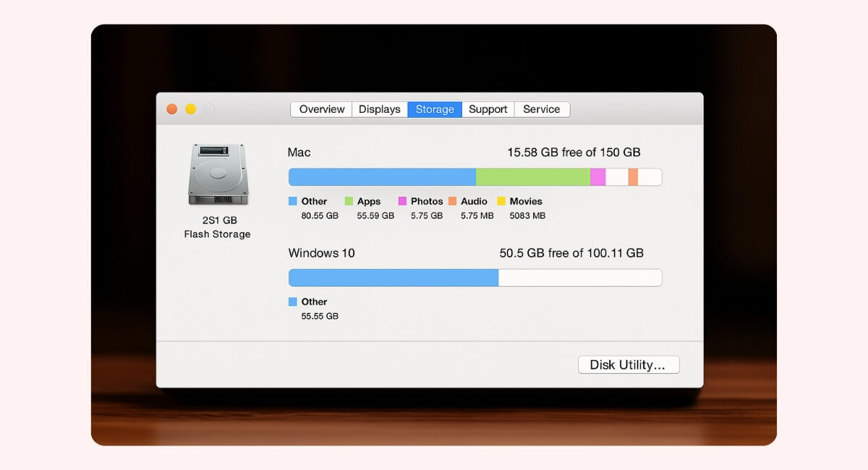Click the "Audio" legend label
This screenshot has height=470, width=868.
[474, 201]
